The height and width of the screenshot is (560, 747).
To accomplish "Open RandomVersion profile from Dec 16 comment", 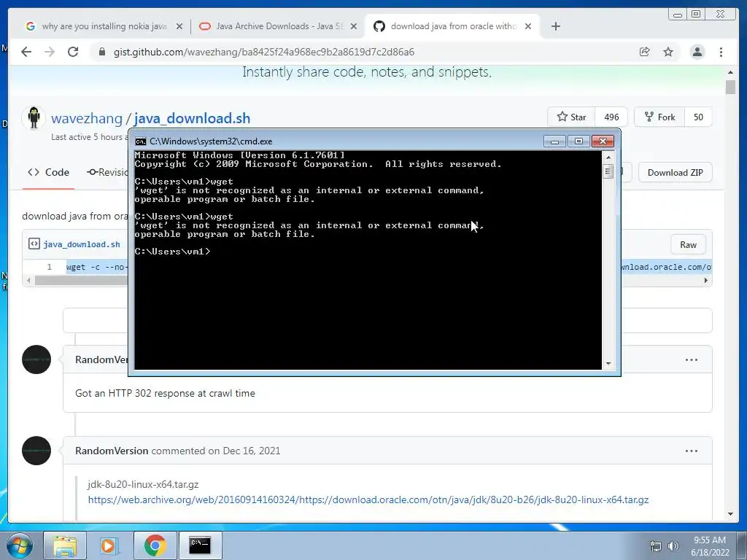I will pos(112,451).
